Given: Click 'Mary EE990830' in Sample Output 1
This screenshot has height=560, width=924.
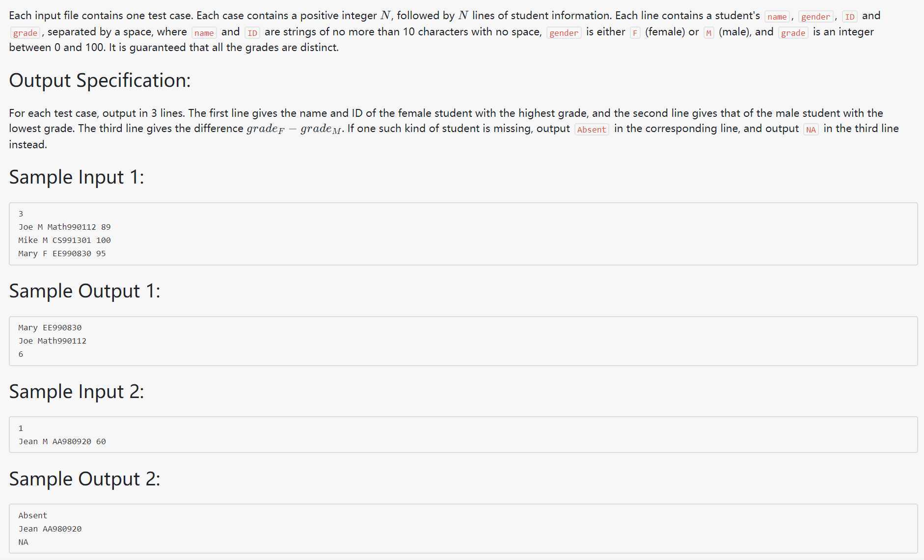Looking at the screenshot, I should coord(50,327).
